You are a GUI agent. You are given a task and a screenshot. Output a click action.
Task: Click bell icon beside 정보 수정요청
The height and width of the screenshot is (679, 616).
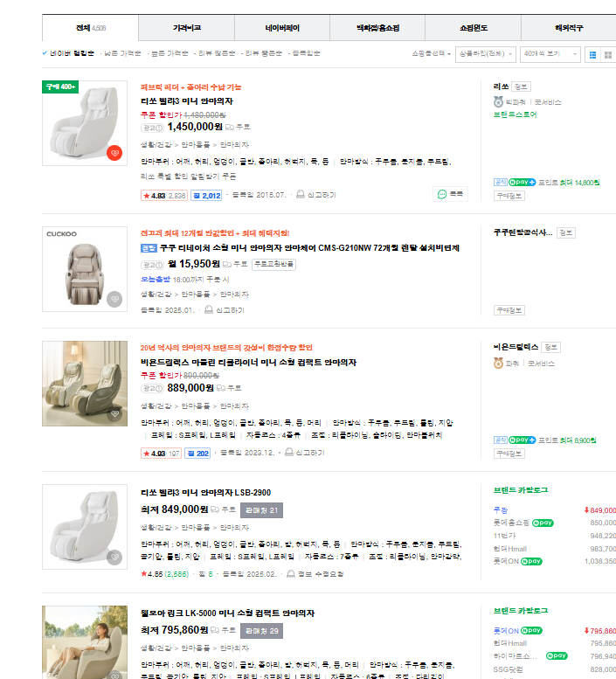(291, 574)
